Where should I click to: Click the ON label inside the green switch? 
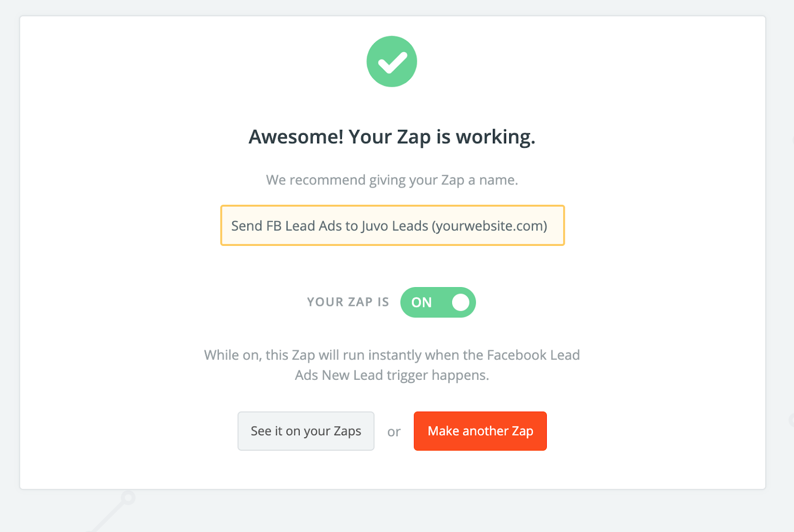click(421, 302)
